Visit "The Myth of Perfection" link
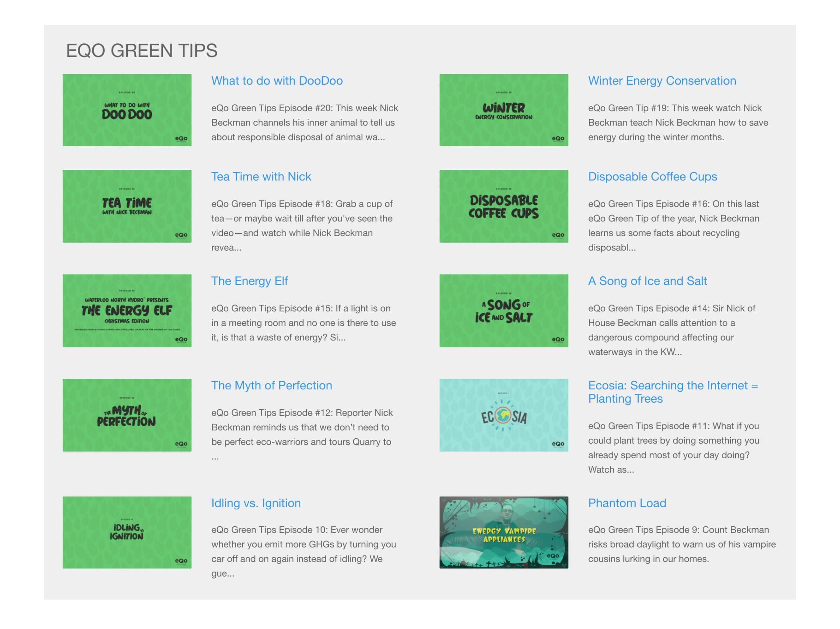The height and width of the screenshot is (629, 840). (x=272, y=385)
